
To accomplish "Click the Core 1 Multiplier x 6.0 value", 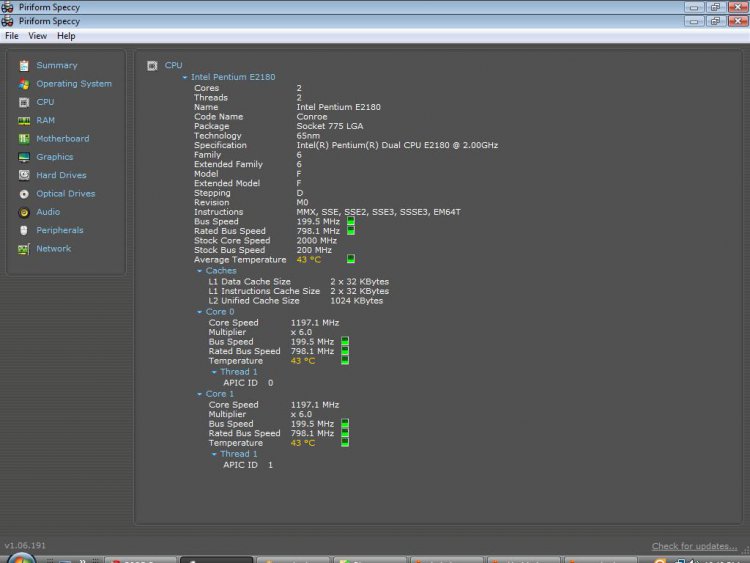I will (301, 414).
